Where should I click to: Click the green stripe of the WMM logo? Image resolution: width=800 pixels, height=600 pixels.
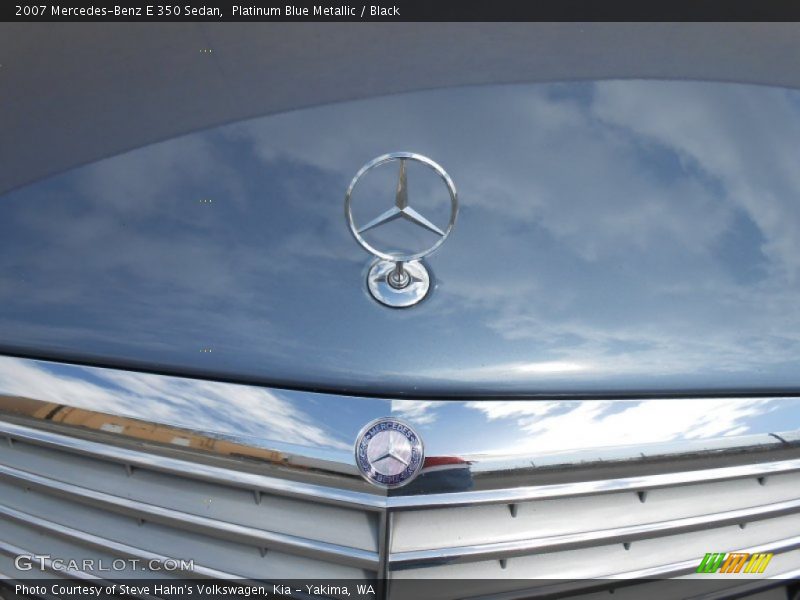(x=708, y=562)
